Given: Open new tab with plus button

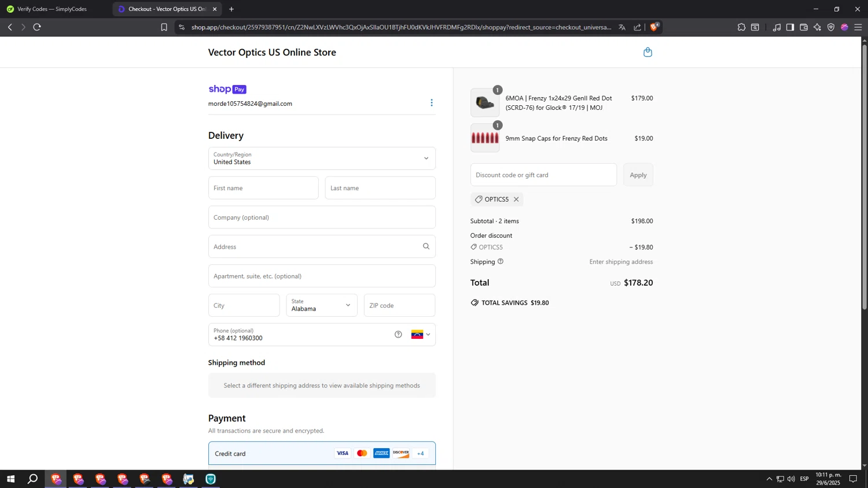Looking at the screenshot, I should tap(231, 9).
